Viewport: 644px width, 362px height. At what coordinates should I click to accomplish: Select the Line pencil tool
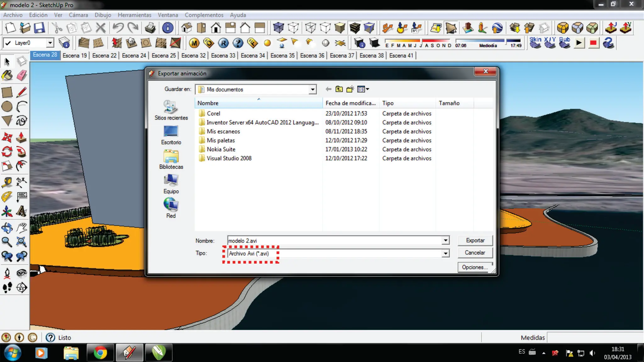coord(21,92)
